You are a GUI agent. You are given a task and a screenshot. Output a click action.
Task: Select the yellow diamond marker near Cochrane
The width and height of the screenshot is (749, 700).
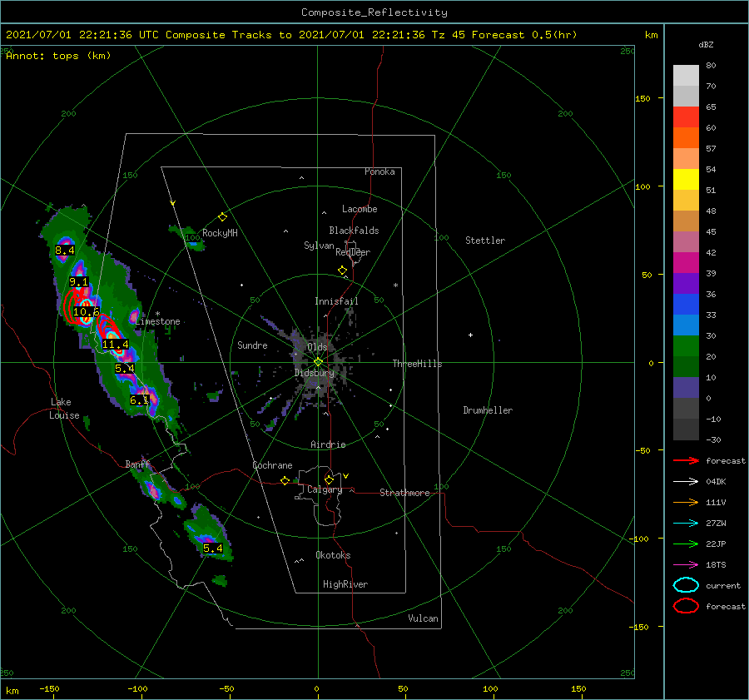(x=285, y=481)
